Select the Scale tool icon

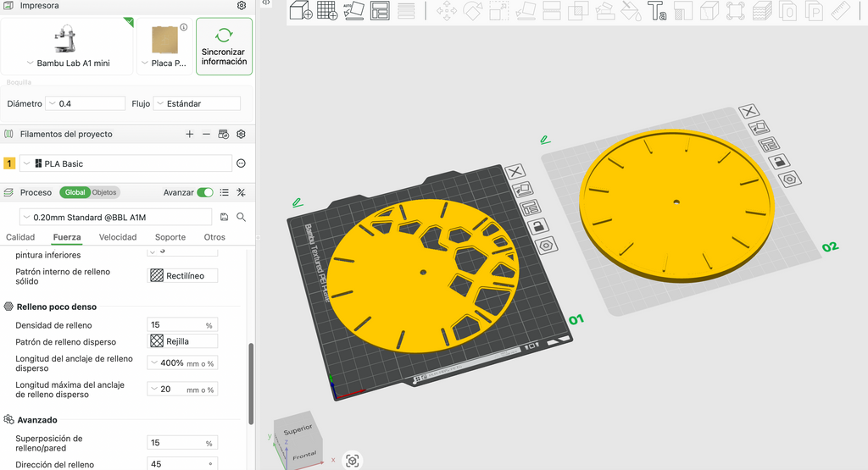click(498, 11)
